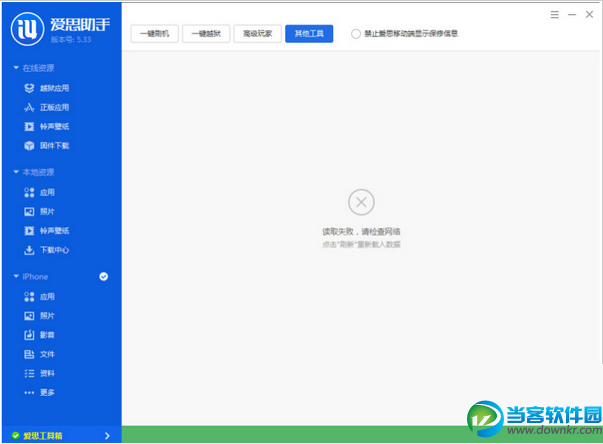Open 应用 icon under 本地资源
The width and height of the screenshot is (603, 444).
29,192
